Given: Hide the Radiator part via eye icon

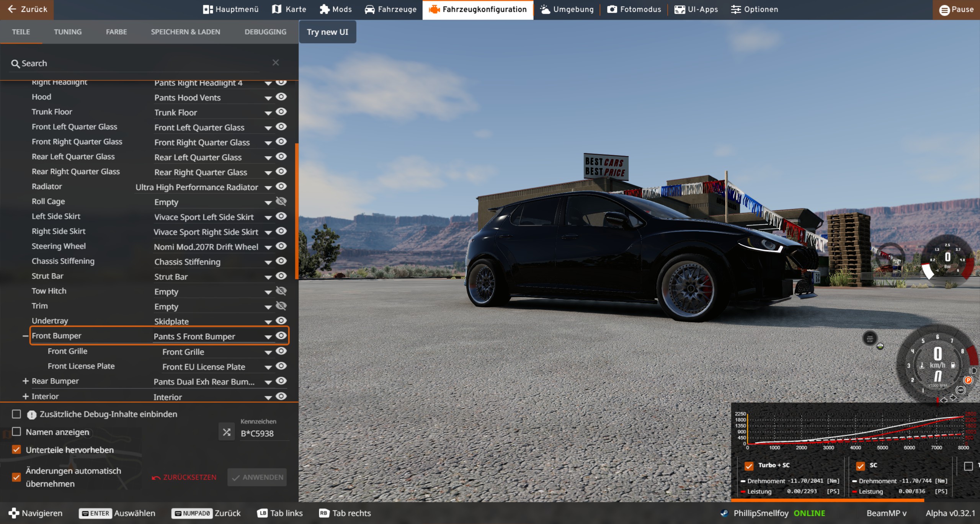Looking at the screenshot, I should tap(281, 186).
